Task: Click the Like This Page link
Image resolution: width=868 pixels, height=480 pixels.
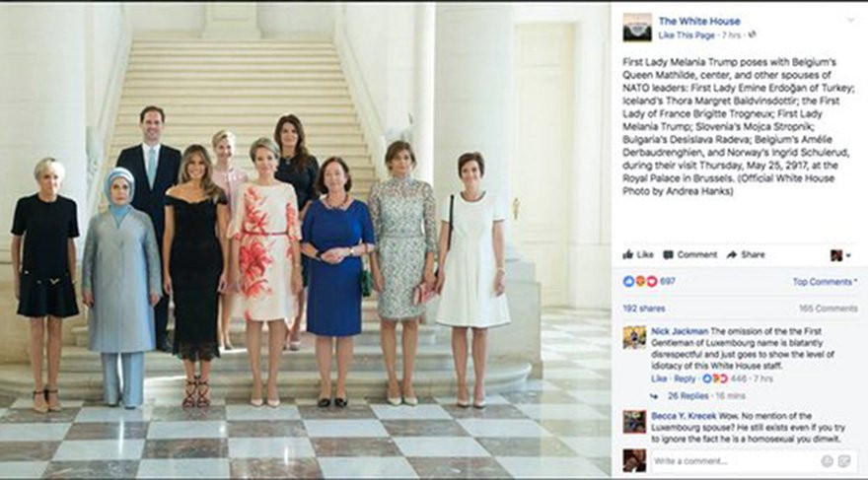Action: pos(687,34)
